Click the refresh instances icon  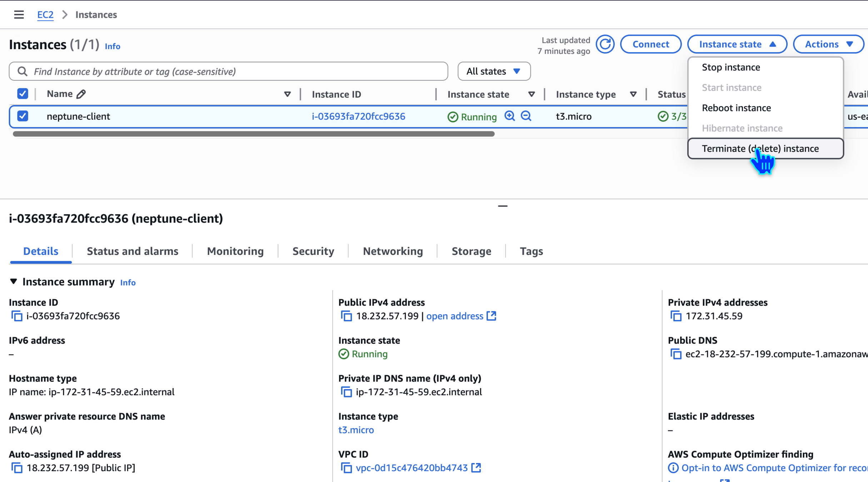(605, 44)
